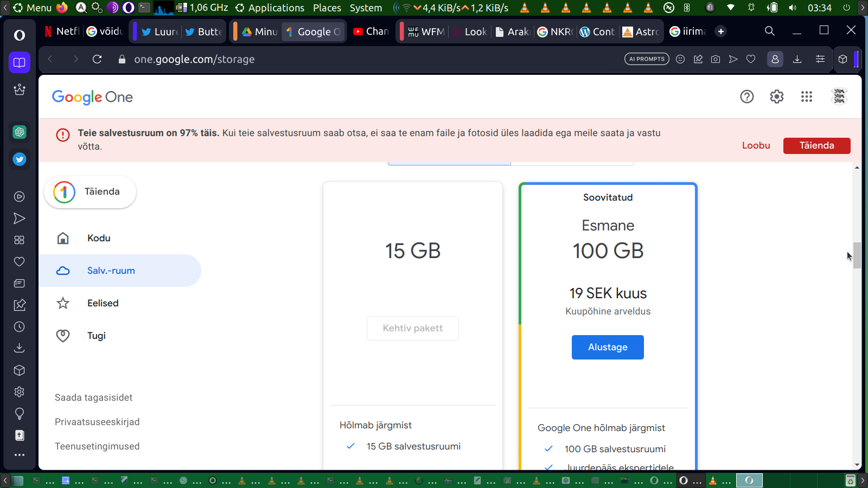This screenshot has width=868, height=488.
Task: Open the Google apps grid
Action: [807, 97]
